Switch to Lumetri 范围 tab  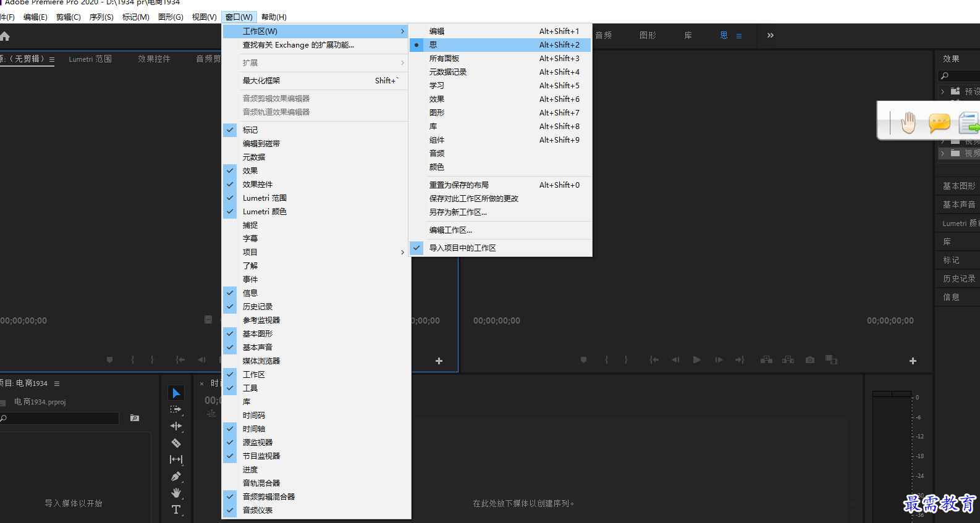point(90,59)
